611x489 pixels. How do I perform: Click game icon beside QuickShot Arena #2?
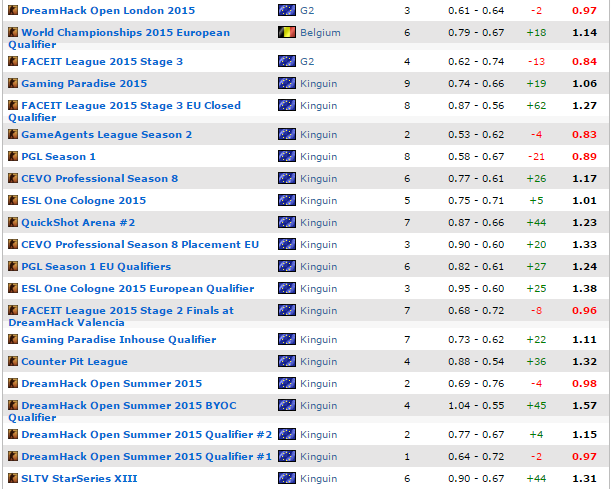(x=13, y=222)
